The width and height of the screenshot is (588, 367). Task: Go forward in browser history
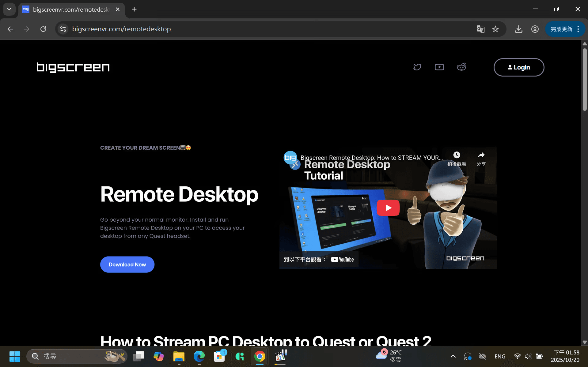point(27,29)
